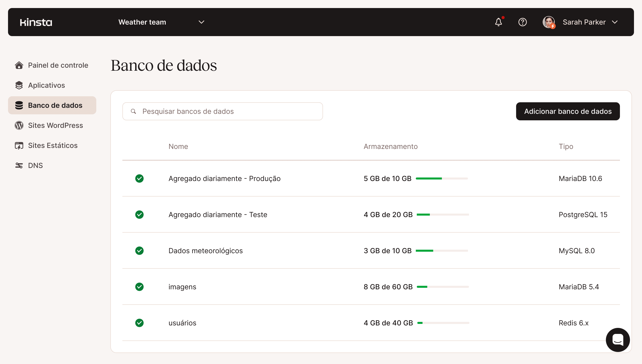Screen dimensions: 642x364
Task: Click status check icon for Dados meteorológicos
Action: 139,251
